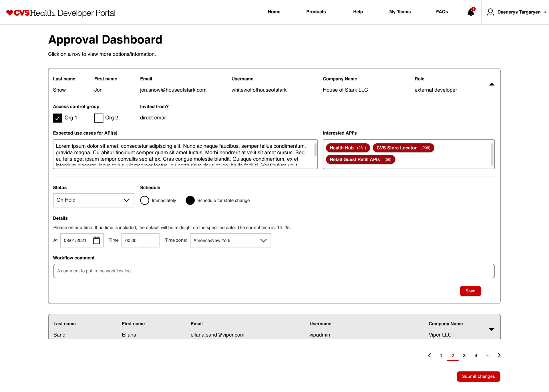Open My Teams in the navigation
The width and height of the screenshot is (549, 392).
400,12
